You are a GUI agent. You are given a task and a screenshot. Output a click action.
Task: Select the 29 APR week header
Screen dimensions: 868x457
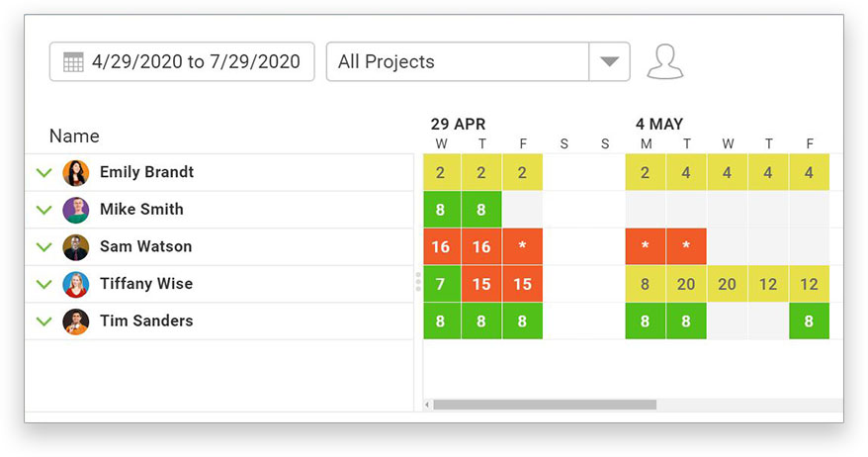[458, 124]
